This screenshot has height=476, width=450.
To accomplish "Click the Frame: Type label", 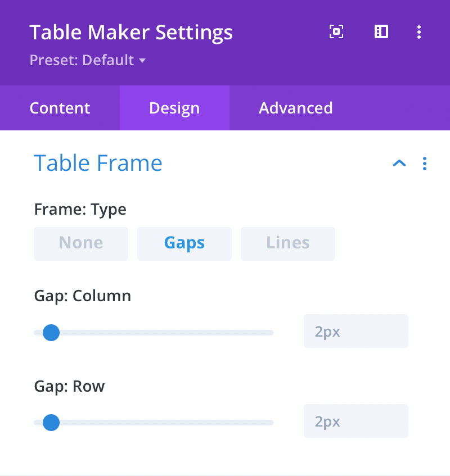I will coord(80,210).
